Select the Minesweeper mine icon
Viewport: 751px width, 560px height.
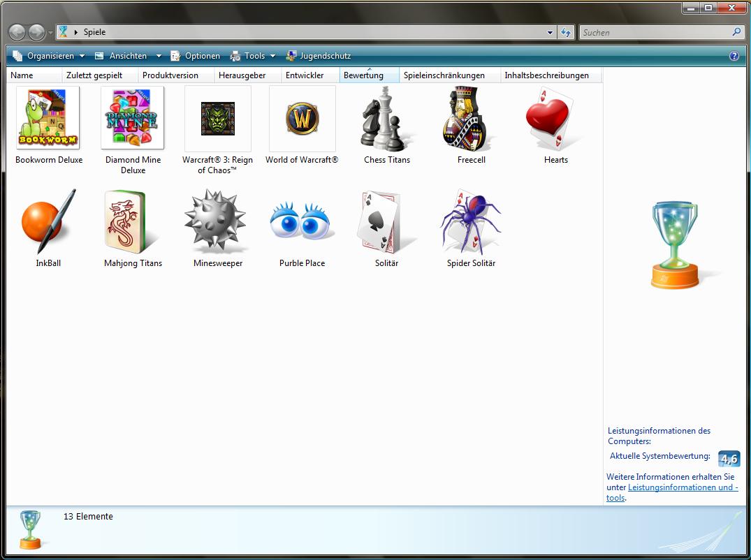pyautogui.click(x=216, y=221)
